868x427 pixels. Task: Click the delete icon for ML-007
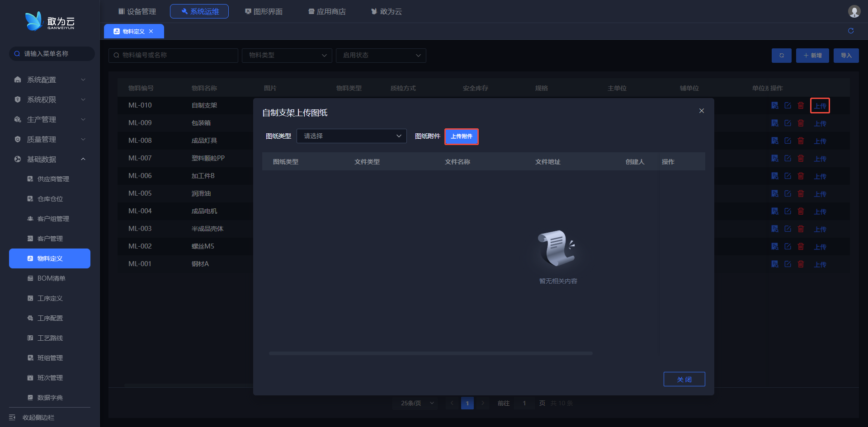tap(801, 158)
